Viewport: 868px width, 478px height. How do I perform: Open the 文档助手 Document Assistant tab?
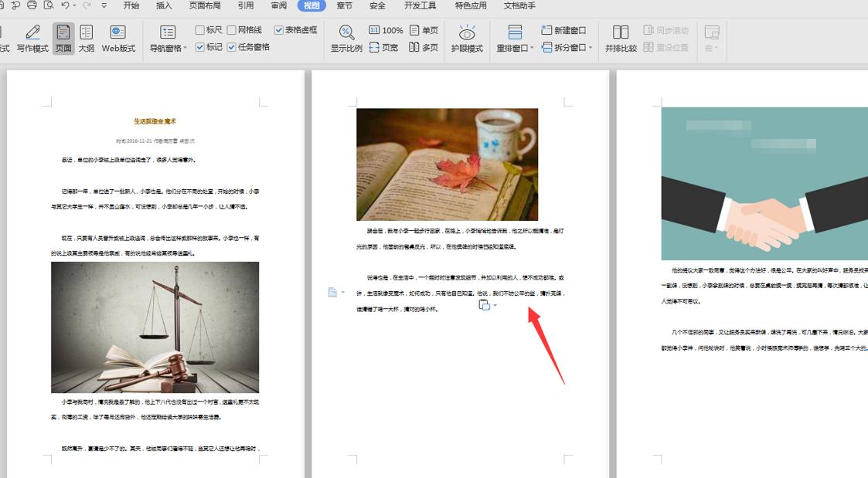coord(519,5)
